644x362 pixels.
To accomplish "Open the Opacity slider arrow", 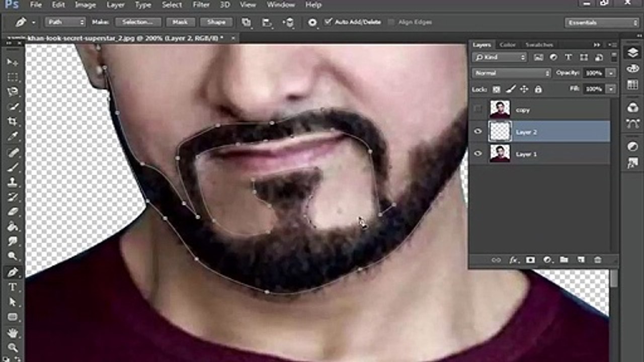I will pos(611,73).
